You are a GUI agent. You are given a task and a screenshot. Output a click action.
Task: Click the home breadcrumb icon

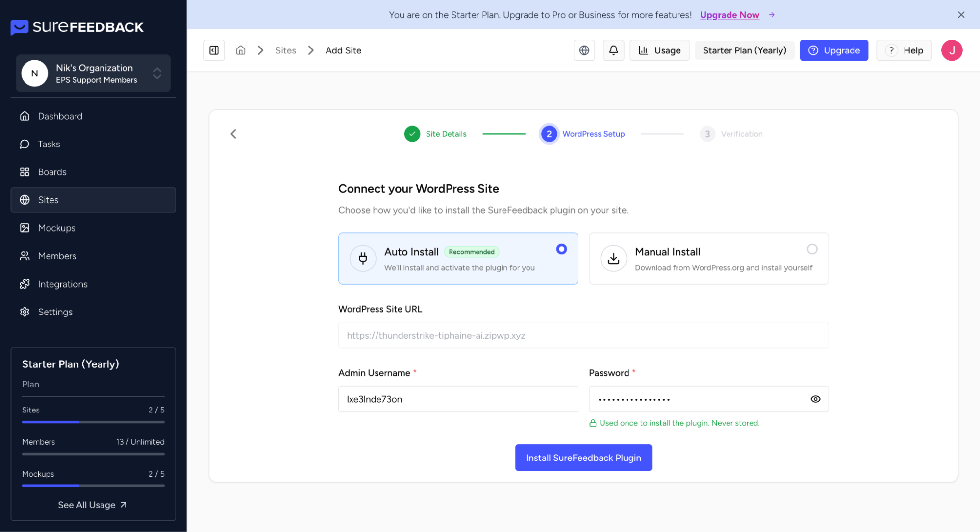pos(240,50)
